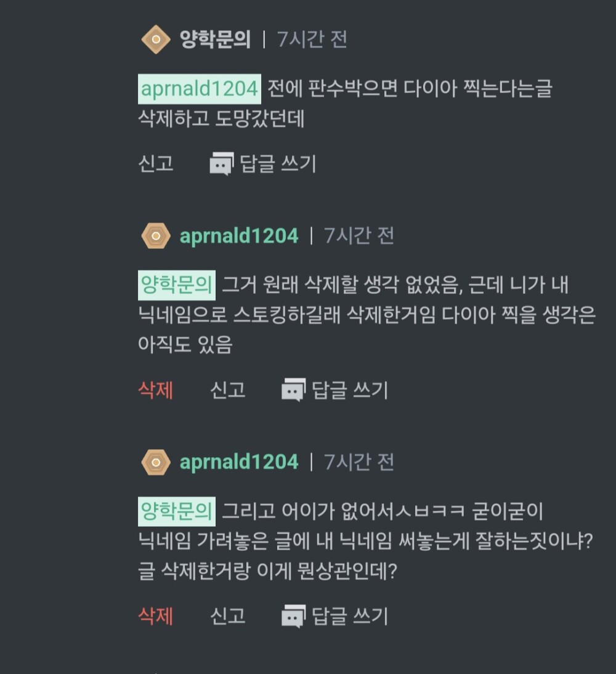The height and width of the screenshot is (674, 616).
Task: Click the 7시간 전 timestamp on the 뭔상관인데 comment
Action: (359, 462)
